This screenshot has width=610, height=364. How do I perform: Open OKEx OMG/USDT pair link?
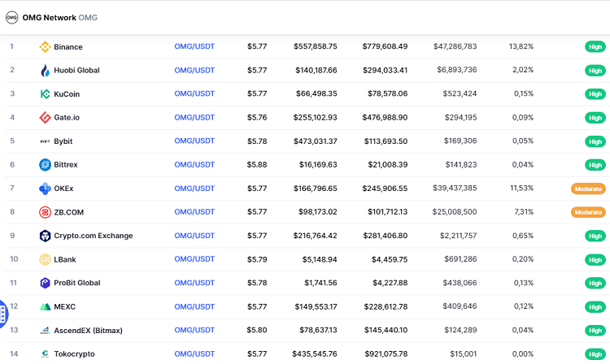click(194, 188)
